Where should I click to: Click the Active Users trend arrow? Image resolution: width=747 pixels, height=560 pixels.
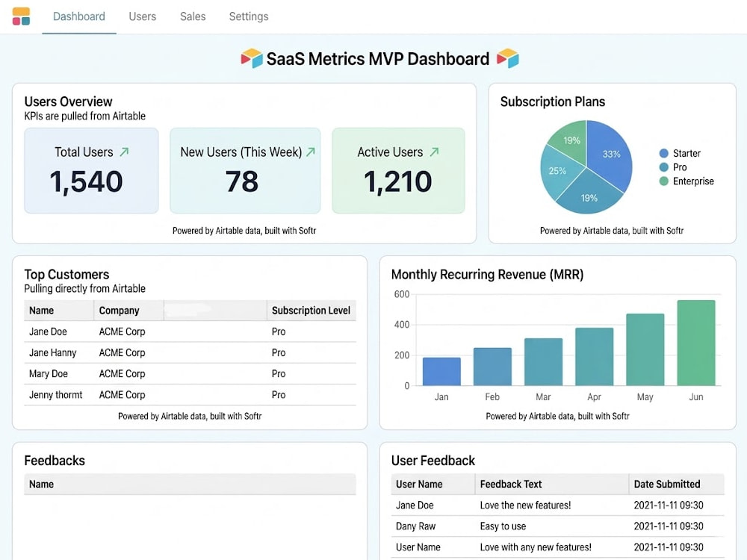coord(434,152)
